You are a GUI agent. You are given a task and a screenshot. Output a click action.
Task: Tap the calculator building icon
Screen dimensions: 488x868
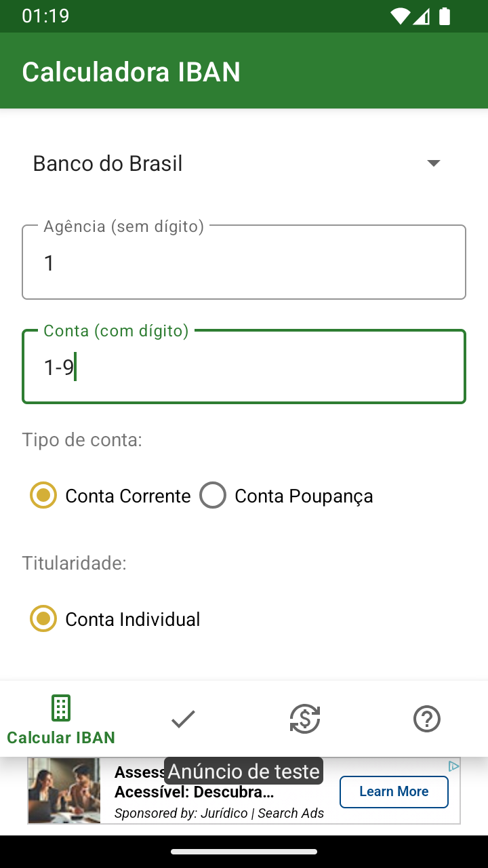pyautogui.click(x=61, y=708)
